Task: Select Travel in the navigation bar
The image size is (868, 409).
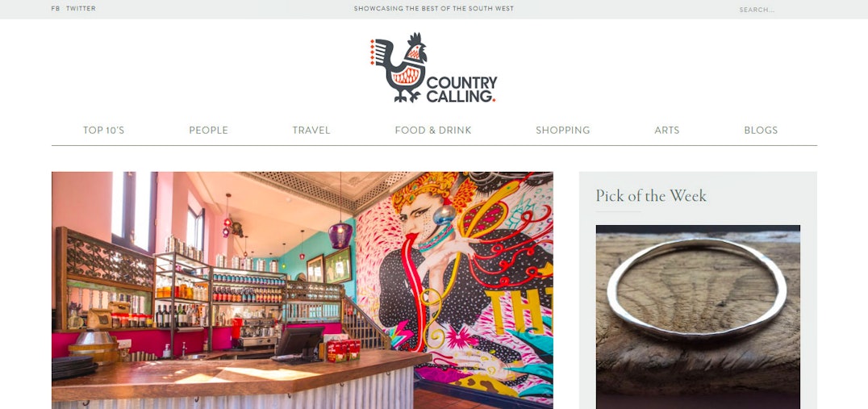Action: click(311, 130)
